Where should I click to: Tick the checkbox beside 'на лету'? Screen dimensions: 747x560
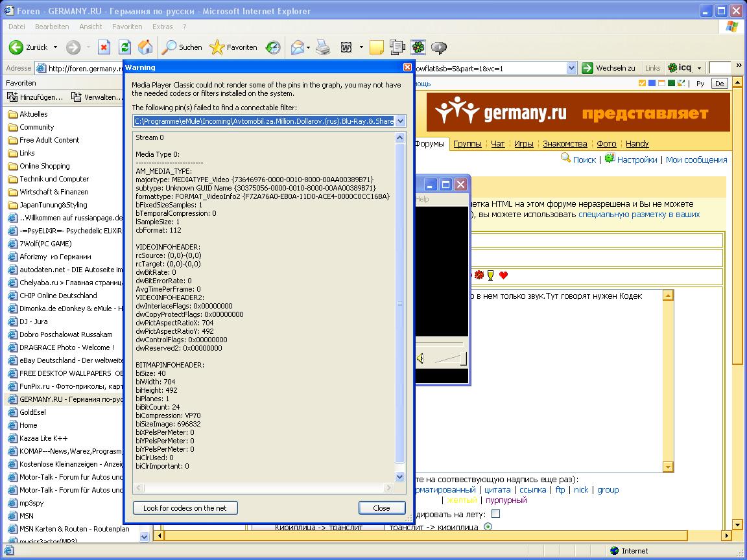(496, 514)
